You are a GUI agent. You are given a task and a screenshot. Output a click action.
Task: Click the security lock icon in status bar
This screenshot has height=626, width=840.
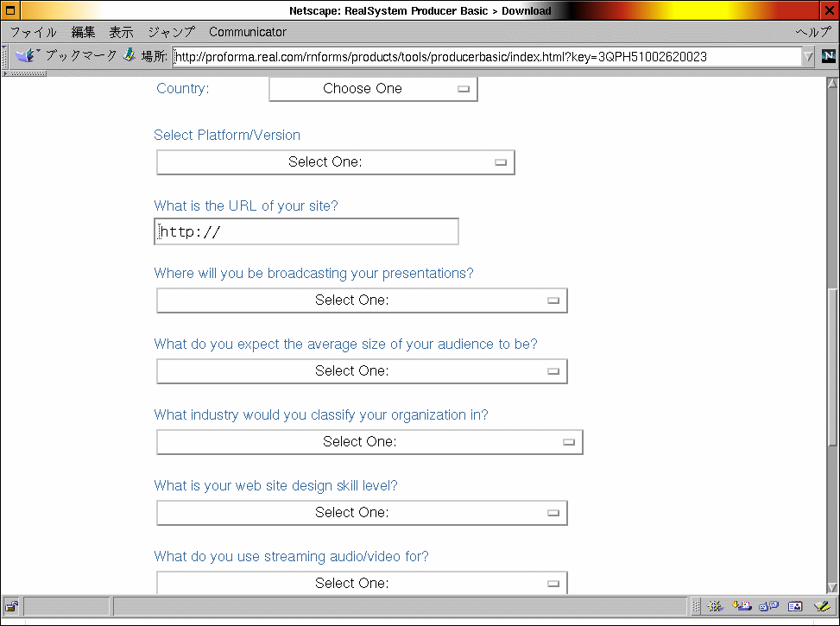(x=11, y=606)
